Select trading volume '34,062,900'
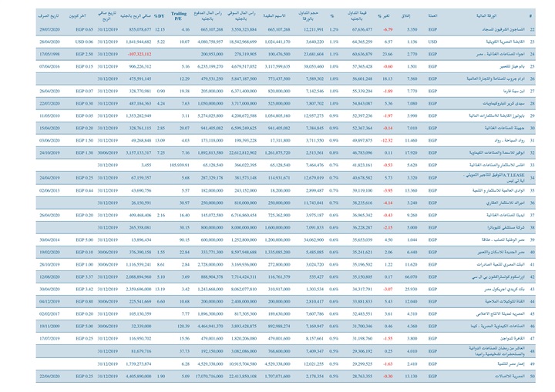This screenshot has width=555, height=392. (314, 240)
